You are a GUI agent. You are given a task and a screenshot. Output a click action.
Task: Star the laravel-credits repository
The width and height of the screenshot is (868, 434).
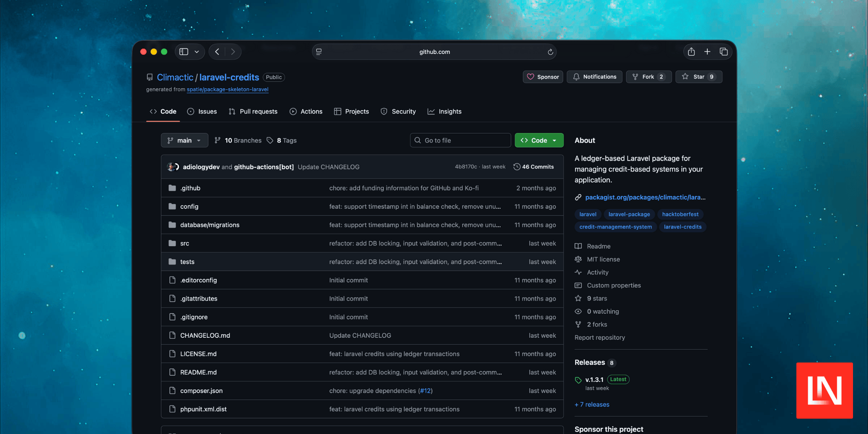[x=699, y=77]
